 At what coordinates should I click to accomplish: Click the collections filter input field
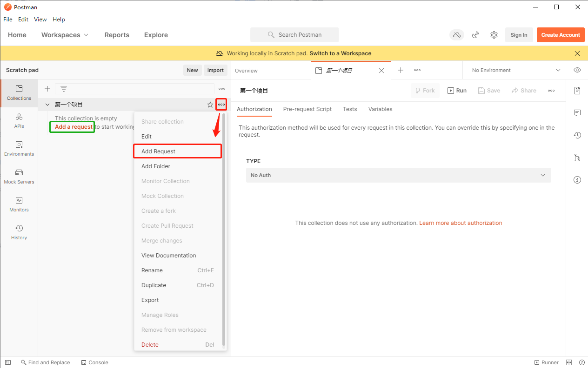(135, 89)
